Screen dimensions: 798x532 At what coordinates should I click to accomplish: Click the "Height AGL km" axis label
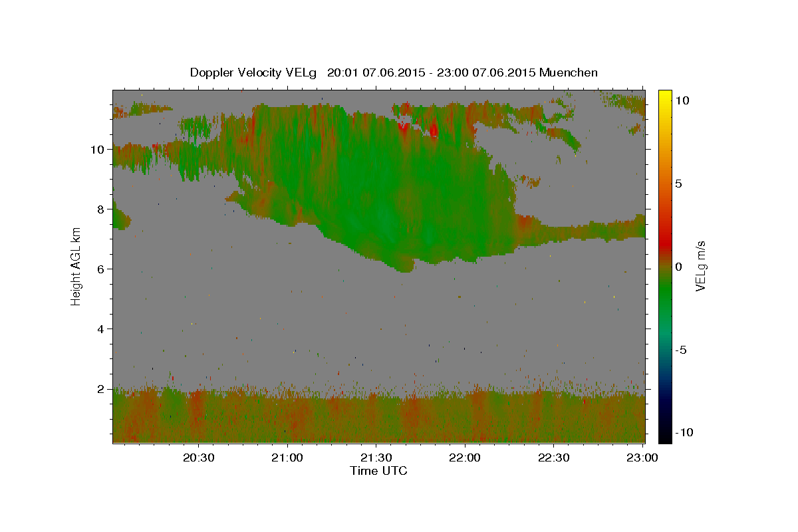pyautogui.click(x=76, y=266)
